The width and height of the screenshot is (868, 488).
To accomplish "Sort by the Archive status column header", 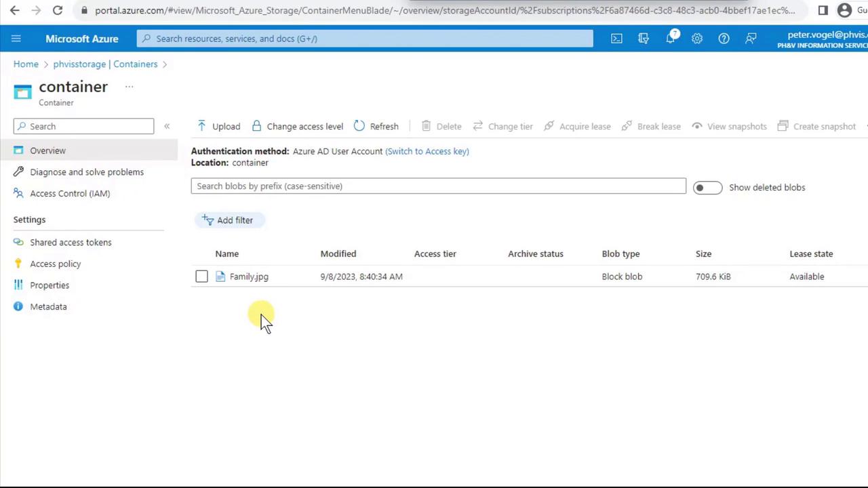I will [x=536, y=253].
